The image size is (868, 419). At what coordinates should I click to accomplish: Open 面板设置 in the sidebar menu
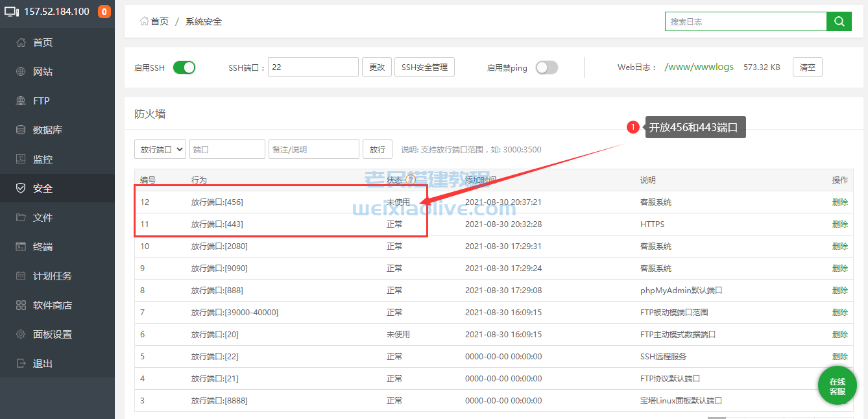coord(52,335)
